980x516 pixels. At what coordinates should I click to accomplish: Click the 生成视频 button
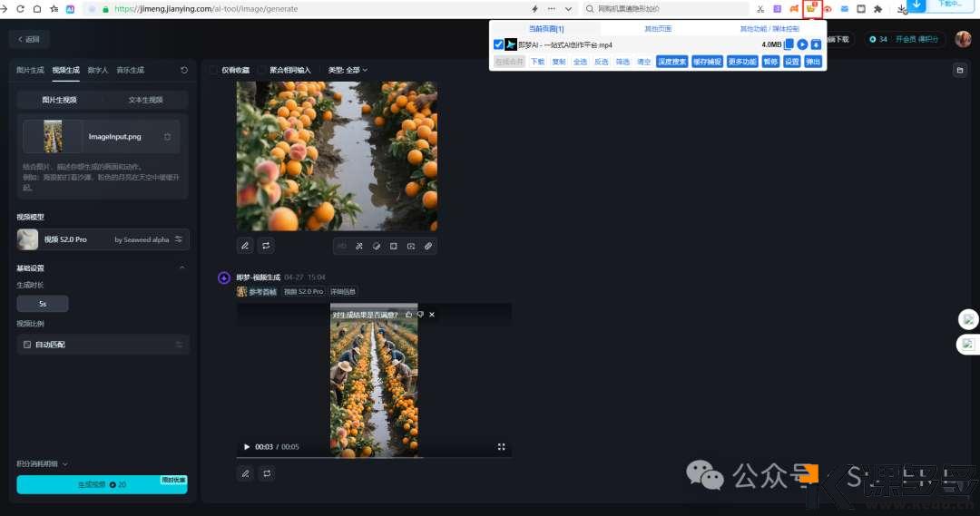click(102, 484)
